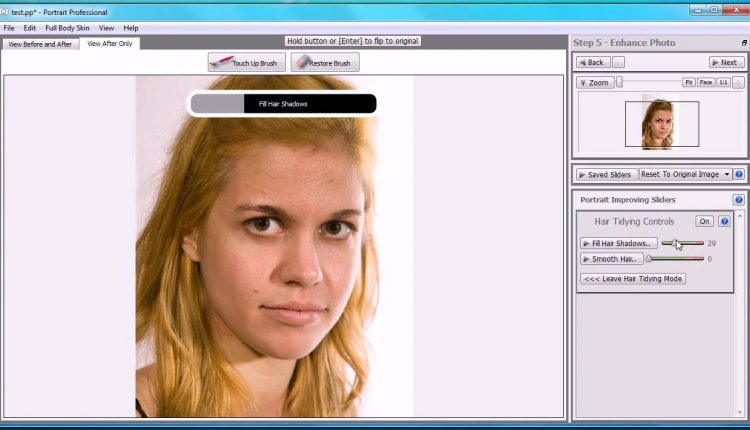The width and height of the screenshot is (750, 430).
Task: Open help for Saved Sliders row
Action: coord(739,175)
